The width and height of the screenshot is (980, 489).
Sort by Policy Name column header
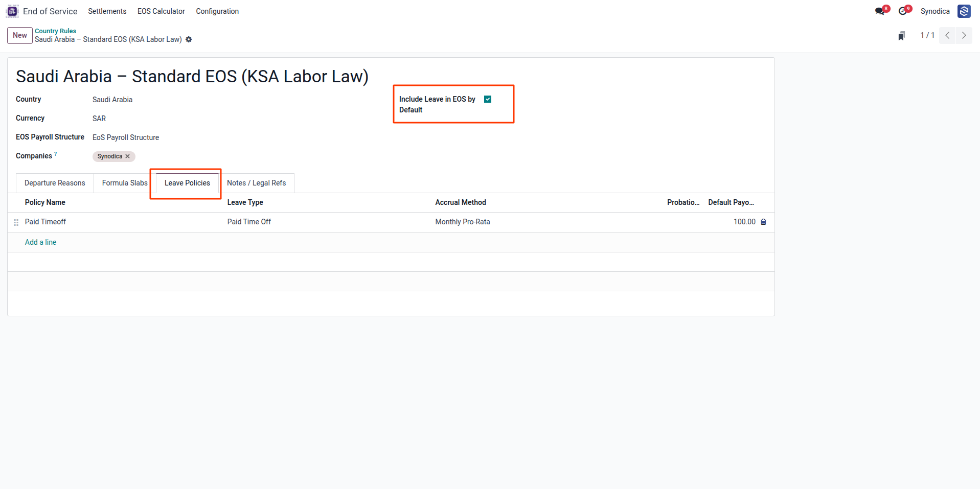click(45, 202)
